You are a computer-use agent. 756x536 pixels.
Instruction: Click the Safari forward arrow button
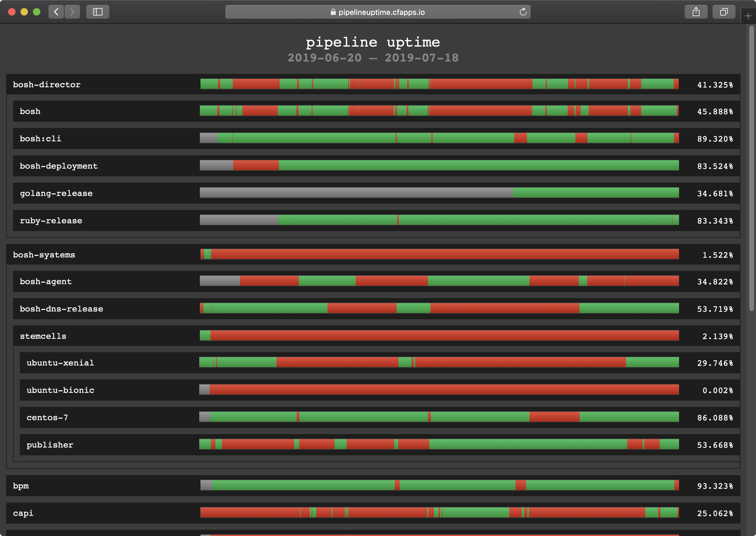coord(72,12)
